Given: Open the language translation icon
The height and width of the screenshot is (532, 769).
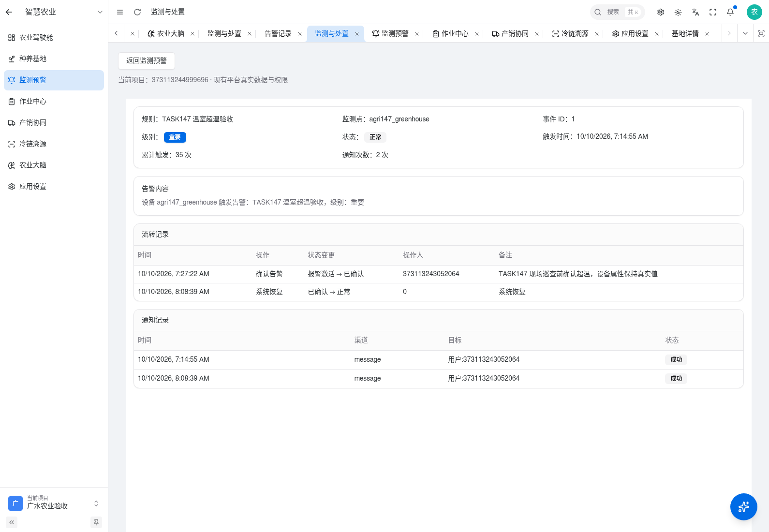Looking at the screenshot, I should (x=695, y=12).
